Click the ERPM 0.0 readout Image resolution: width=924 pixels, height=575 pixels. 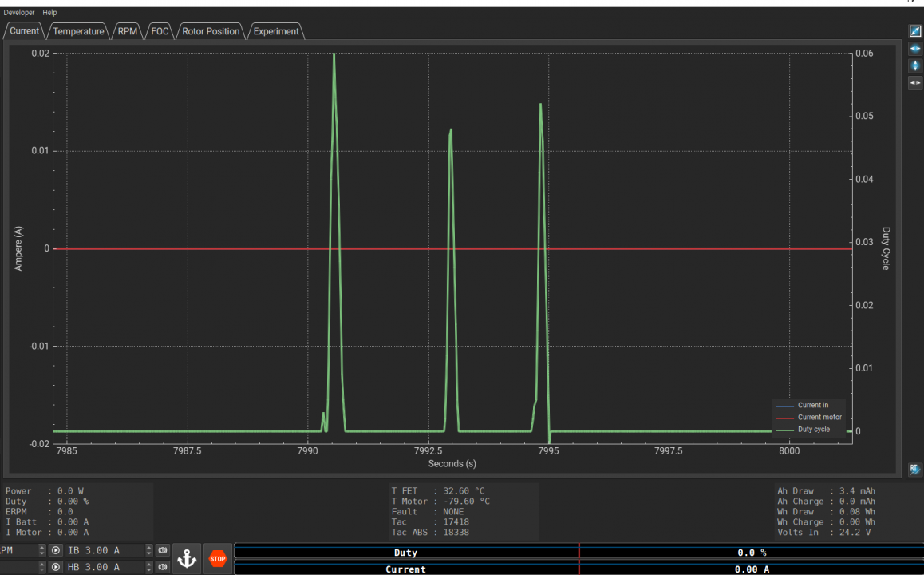pos(39,511)
